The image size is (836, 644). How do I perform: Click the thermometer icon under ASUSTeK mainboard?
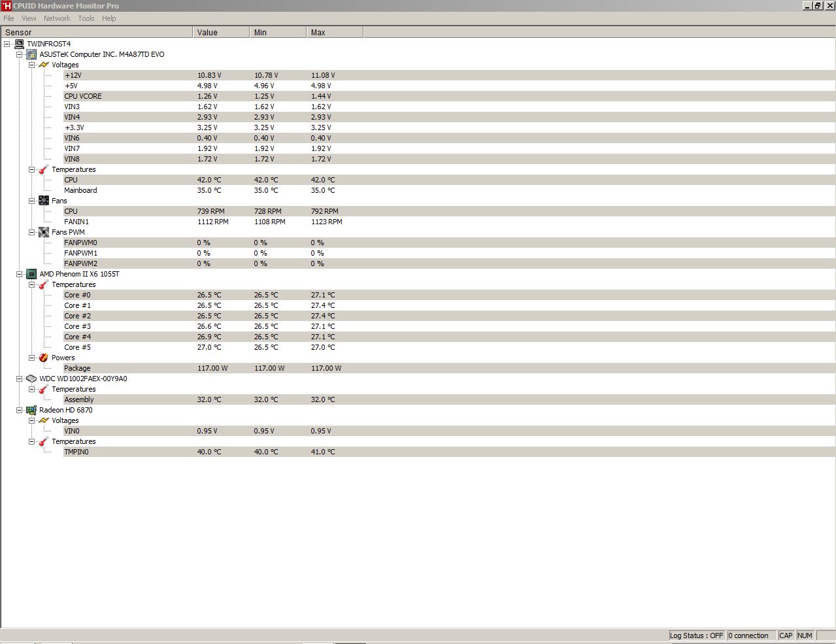pos(44,169)
